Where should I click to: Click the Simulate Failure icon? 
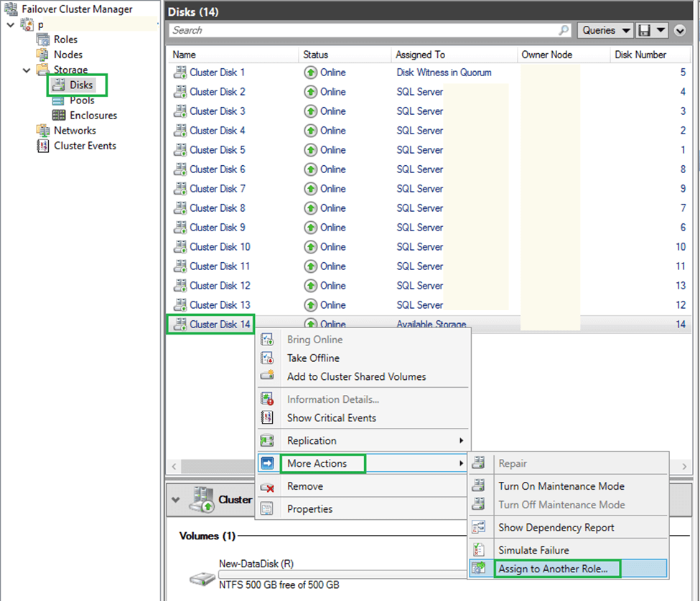pyautogui.click(x=479, y=549)
